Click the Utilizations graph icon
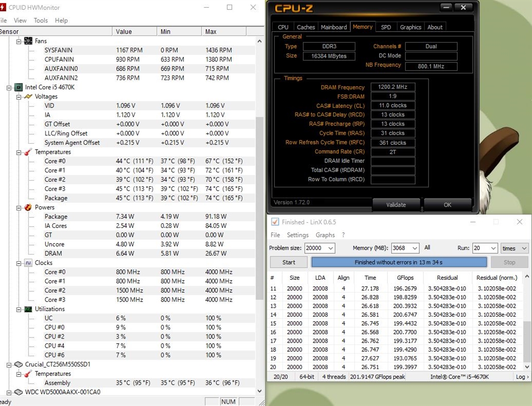 coord(28,309)
